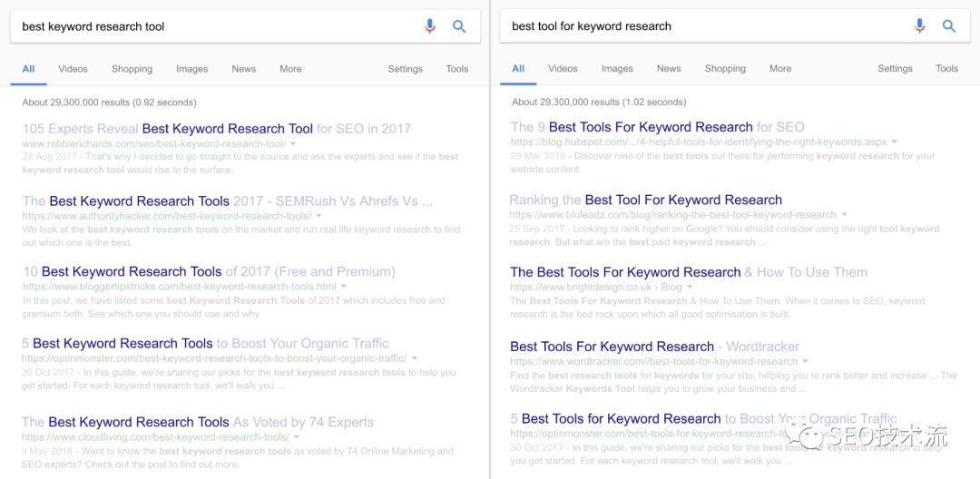Image resolution: width=980 pixels, height=479 pixels.
Task: Click Tools in right search pane
Action: pos(946,69)
